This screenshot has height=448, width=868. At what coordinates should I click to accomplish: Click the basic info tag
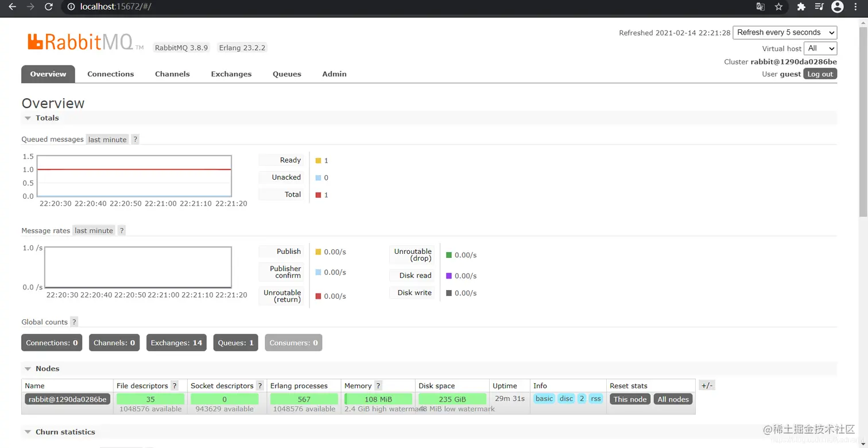click(544, 399)
